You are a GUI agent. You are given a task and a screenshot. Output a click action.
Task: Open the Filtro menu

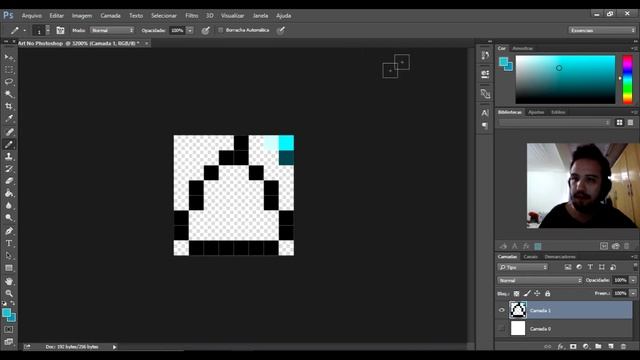pyautogui.click(x=191, y=16)
